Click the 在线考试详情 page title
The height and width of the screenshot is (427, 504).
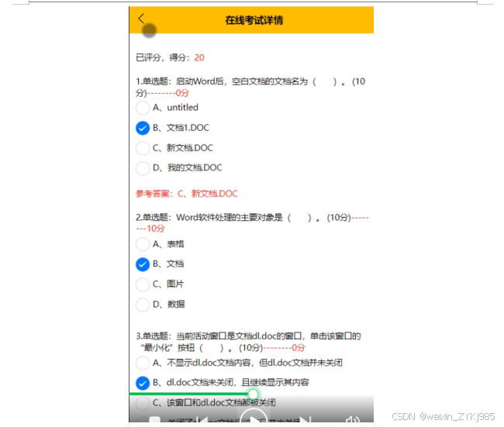coord(254,20)
